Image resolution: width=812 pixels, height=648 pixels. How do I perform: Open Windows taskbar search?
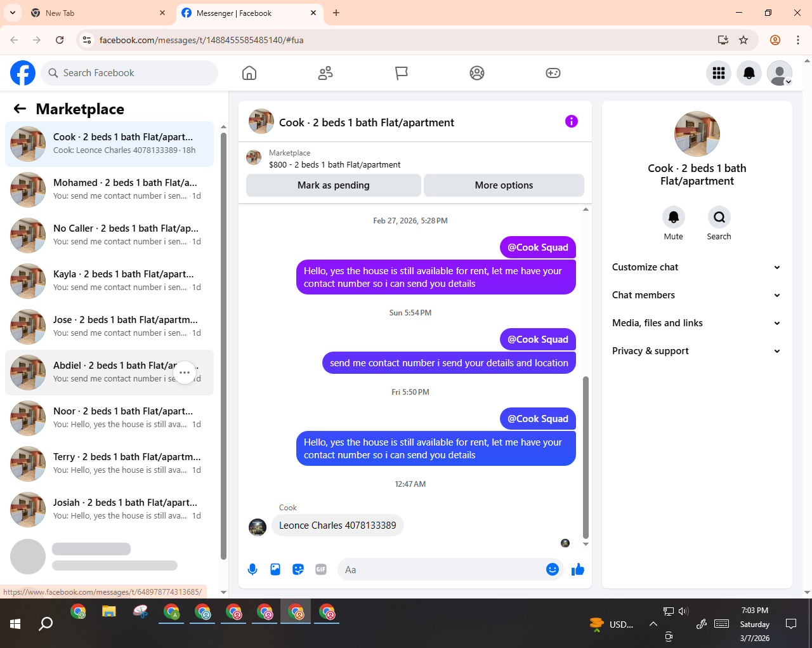[x=46, y=624]
